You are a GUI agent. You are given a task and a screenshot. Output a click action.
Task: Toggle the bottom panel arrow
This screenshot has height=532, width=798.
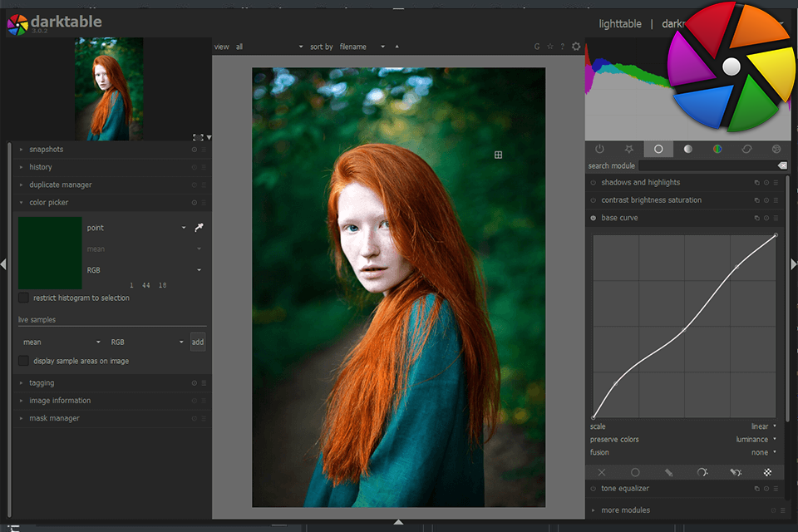tap(398, 522)
